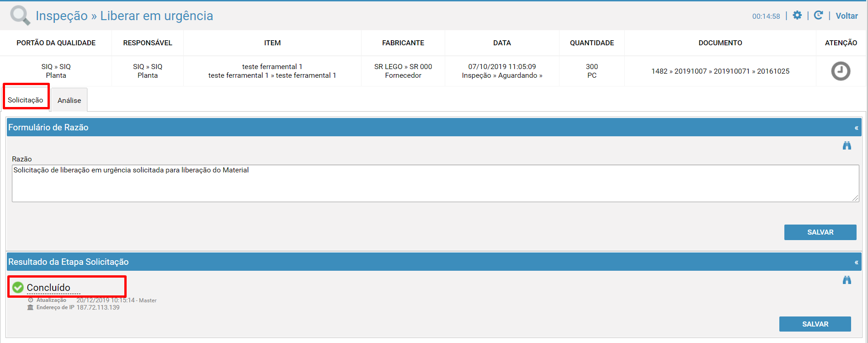Screen dimensions: 868x343
Task: Click the FABRICANTE column header
Action: 403,43
